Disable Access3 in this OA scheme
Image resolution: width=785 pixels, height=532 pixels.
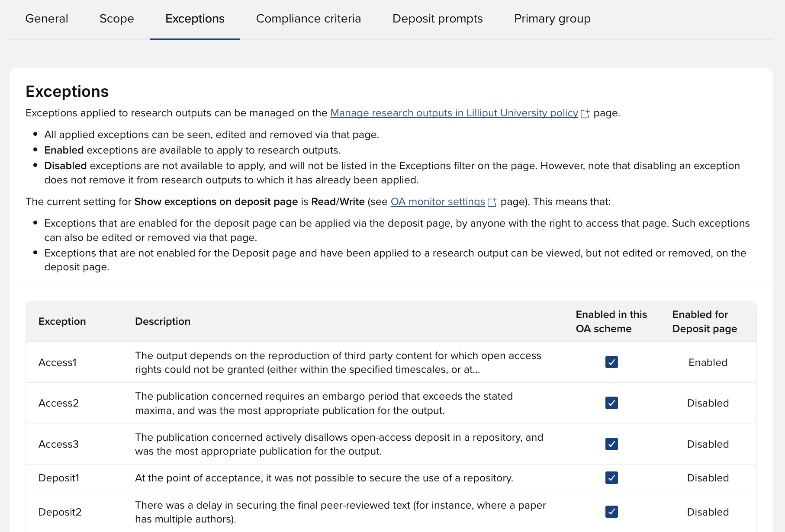point(611,444)
